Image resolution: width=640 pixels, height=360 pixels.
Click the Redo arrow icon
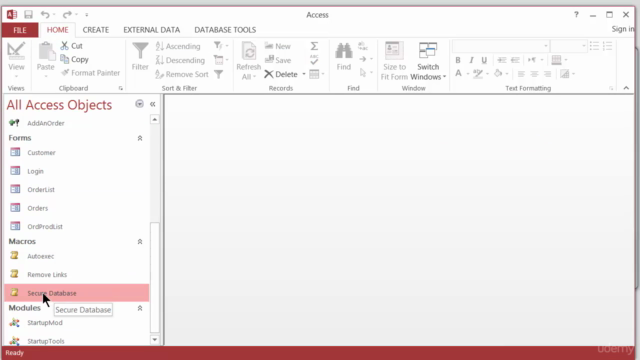67,15
